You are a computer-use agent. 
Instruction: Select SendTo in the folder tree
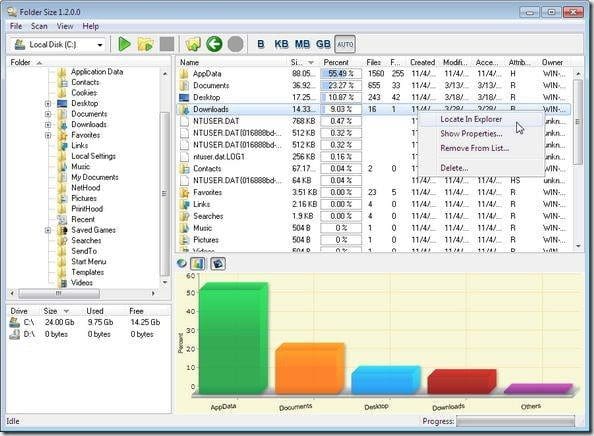click(84, 251)
